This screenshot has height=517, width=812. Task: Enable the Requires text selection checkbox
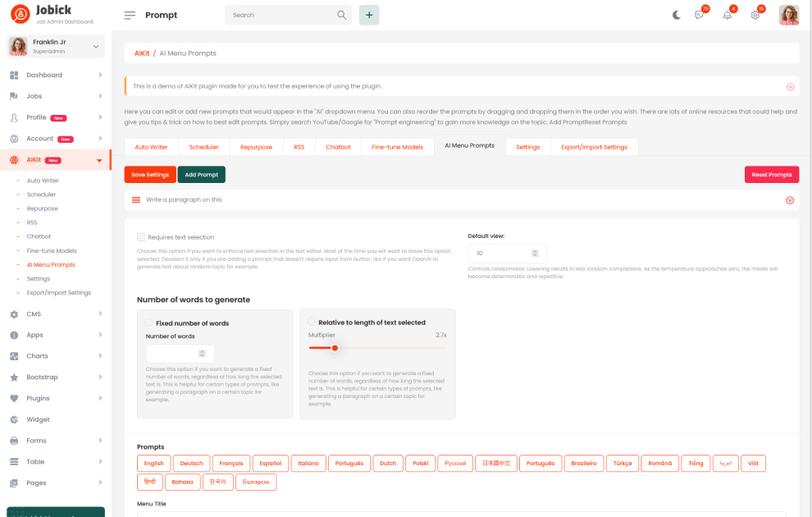(141, 237)
